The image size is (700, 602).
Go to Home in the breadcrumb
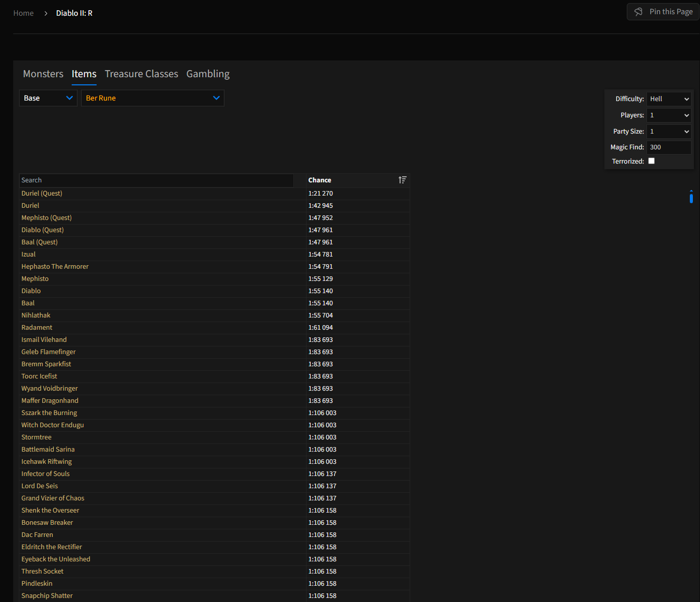pos(23,13)
